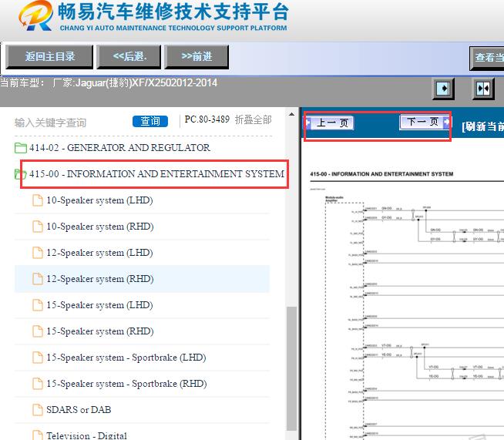The width and height of the screenshot is (504, 440).
Task: Click the wiring diagram page heading 415-00
Action: (x=381, y=174)
